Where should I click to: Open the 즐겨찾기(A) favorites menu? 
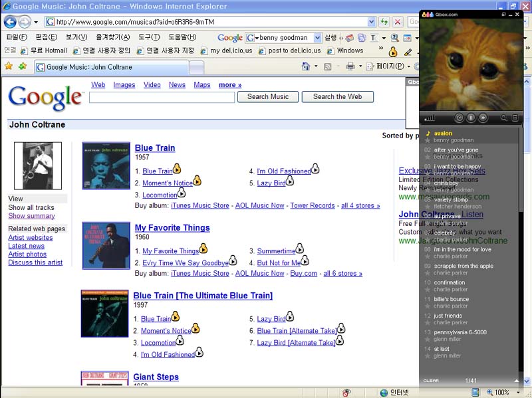click(x=113, y=37)
